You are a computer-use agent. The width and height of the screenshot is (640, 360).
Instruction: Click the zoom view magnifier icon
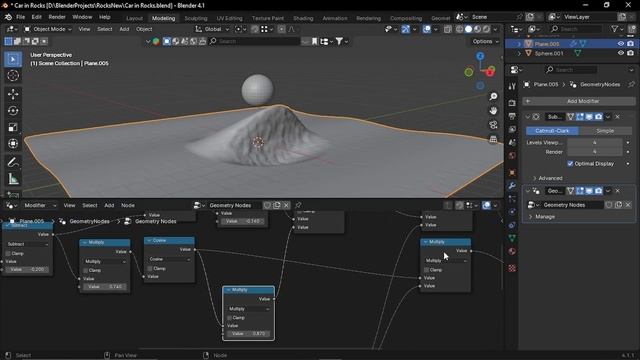[x=493, y=96]
